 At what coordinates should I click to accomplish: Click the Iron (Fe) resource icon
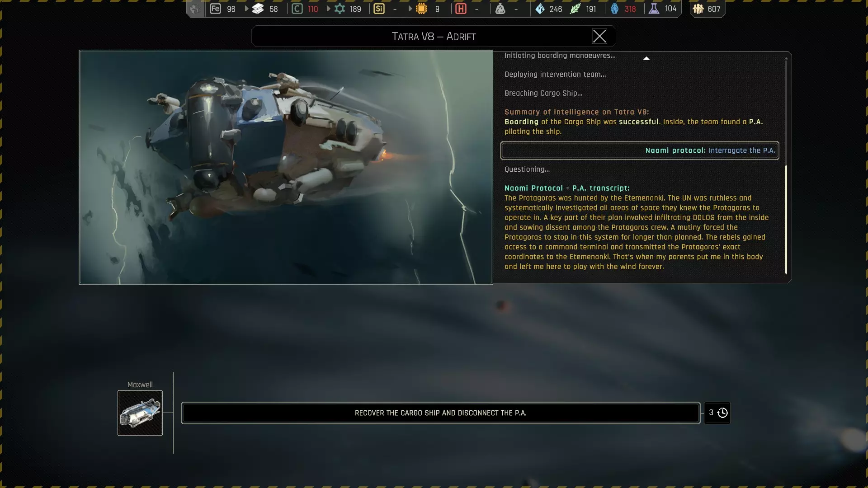coord(215,9)
